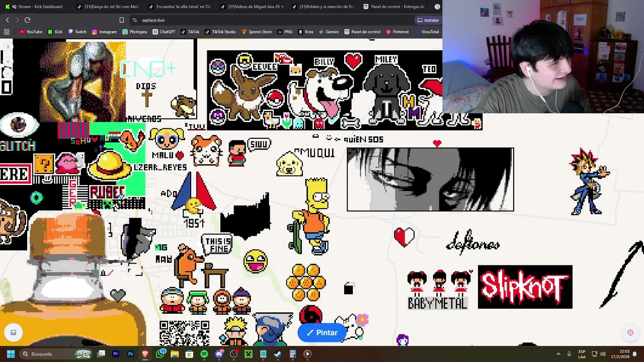Open WhatsApp from the taskbar

coord(160,354)
